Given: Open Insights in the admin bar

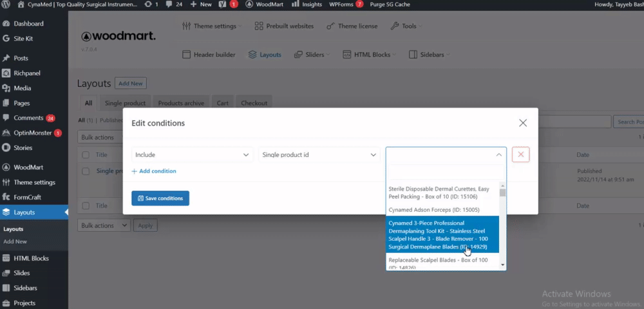Looking at the screenshot, I should pyautogui.click(x=307, y=5).
